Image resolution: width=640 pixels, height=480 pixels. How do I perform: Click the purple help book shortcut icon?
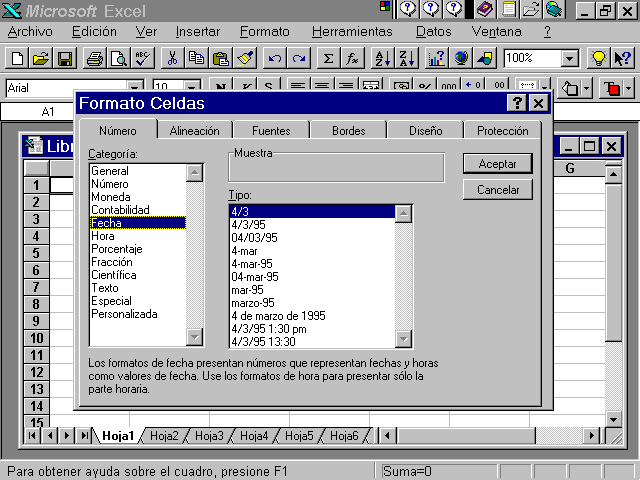click(x=484, y=9)
